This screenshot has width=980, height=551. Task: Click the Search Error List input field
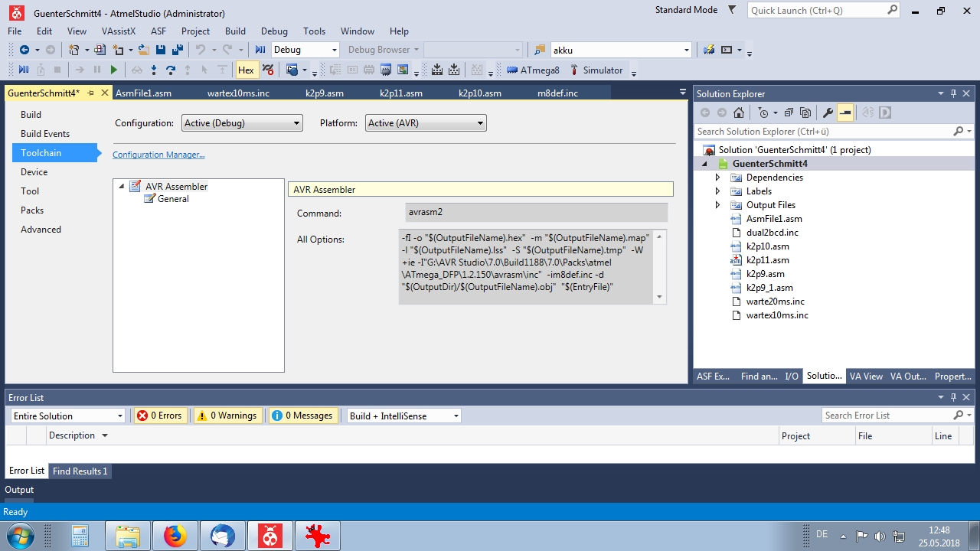pyautogui.click(x=887, y=416)
